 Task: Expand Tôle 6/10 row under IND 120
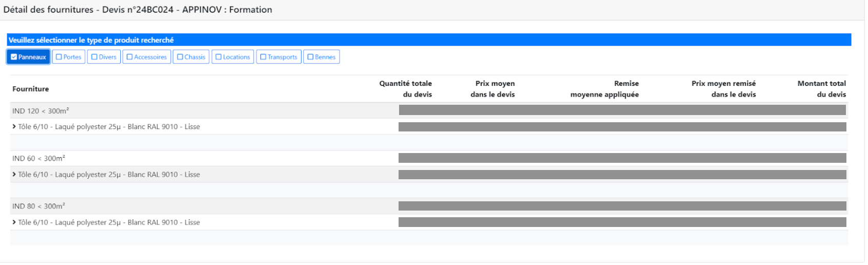pyautogui.click(x=14, y=127)
